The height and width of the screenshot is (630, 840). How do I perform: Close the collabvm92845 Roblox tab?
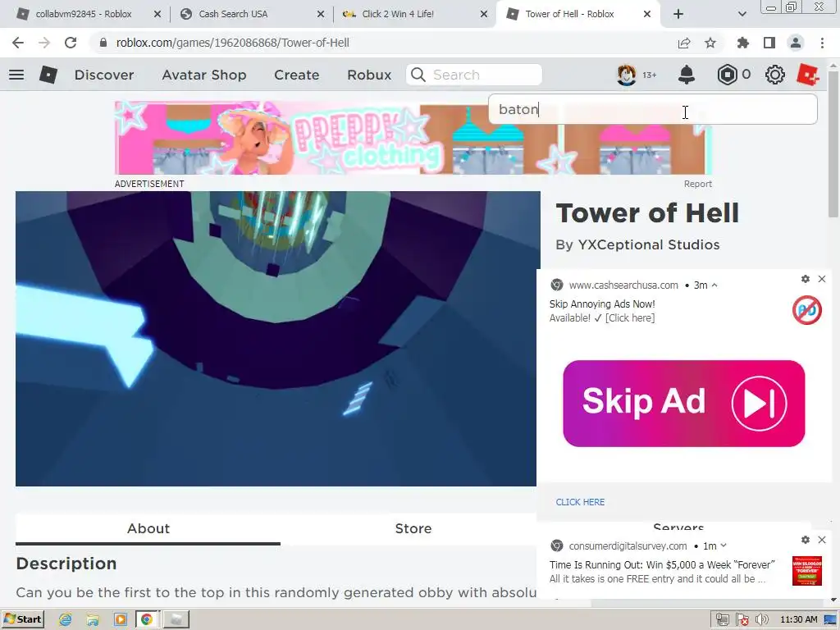157,14
